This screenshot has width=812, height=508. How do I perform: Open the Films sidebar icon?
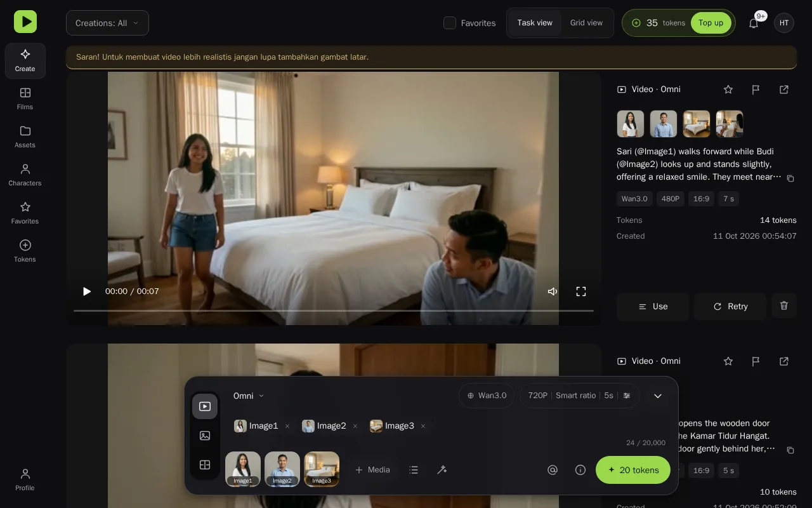click(x=25, y=99)
